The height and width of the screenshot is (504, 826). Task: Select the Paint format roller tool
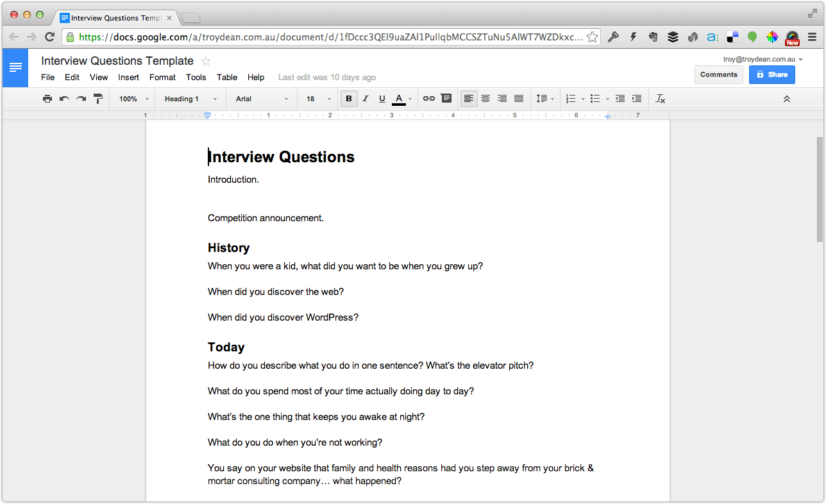click(x=98, y=99)
